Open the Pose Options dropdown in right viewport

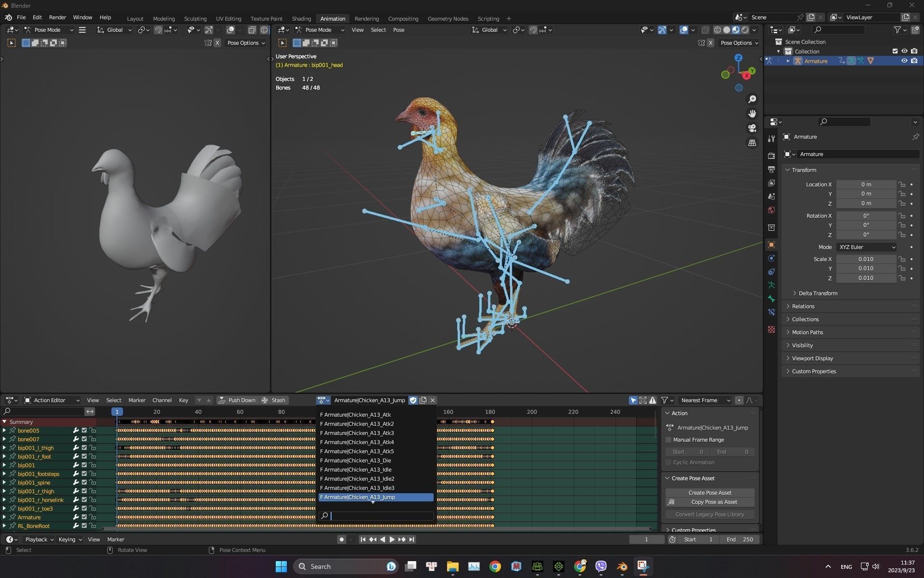click(x=739, y=43)
